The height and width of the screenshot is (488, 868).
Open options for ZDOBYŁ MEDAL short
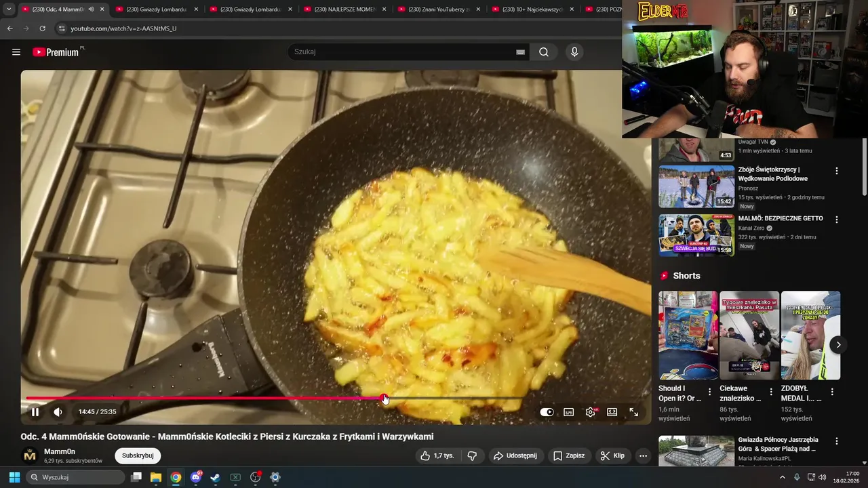pos(832,392)
